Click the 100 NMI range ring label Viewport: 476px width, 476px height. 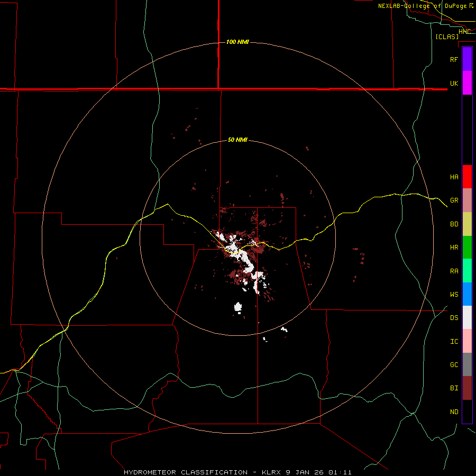[x=237, y=42]
